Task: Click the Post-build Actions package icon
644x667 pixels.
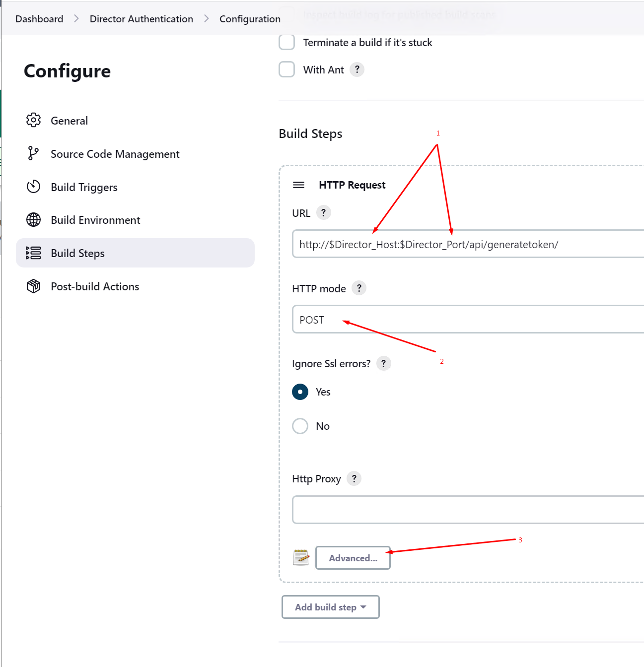Action: tap(33, 286)
